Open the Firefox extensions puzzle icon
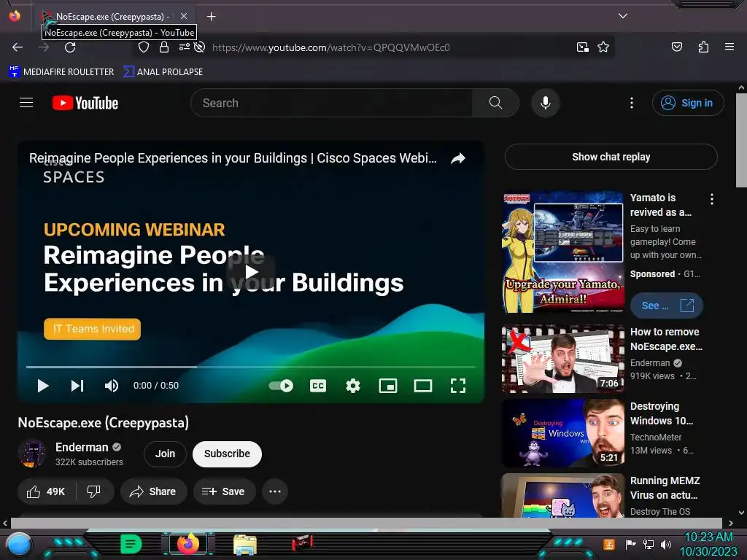Screen dimensions: 747x560 tap(703, 47)
